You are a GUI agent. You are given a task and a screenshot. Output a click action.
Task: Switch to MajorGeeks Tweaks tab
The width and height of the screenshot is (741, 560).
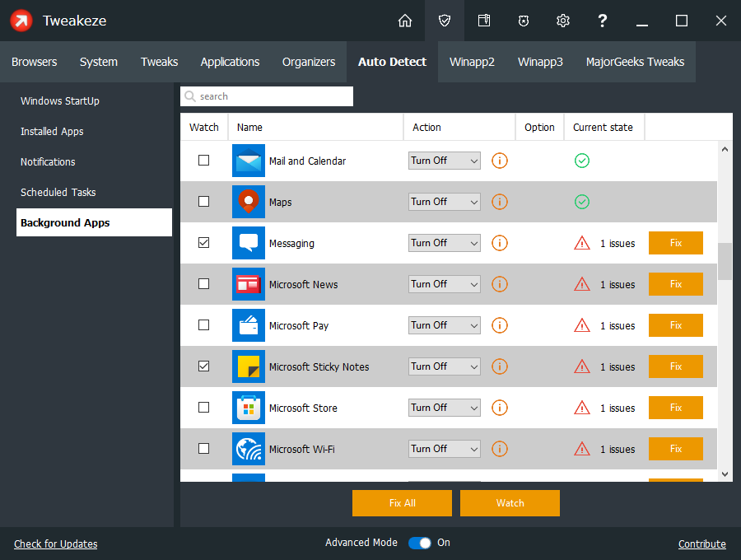635,62
